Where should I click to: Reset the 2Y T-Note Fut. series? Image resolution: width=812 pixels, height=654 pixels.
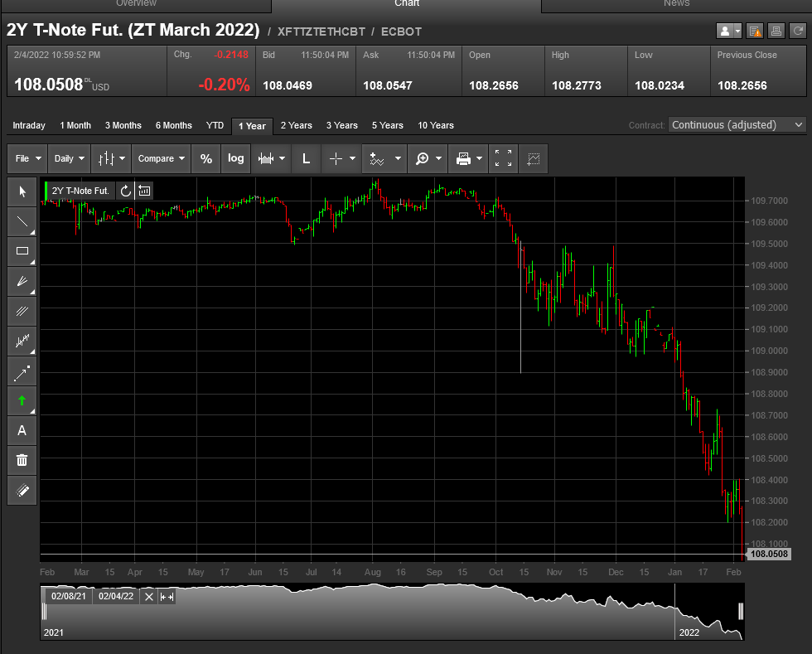coord(126,191)
